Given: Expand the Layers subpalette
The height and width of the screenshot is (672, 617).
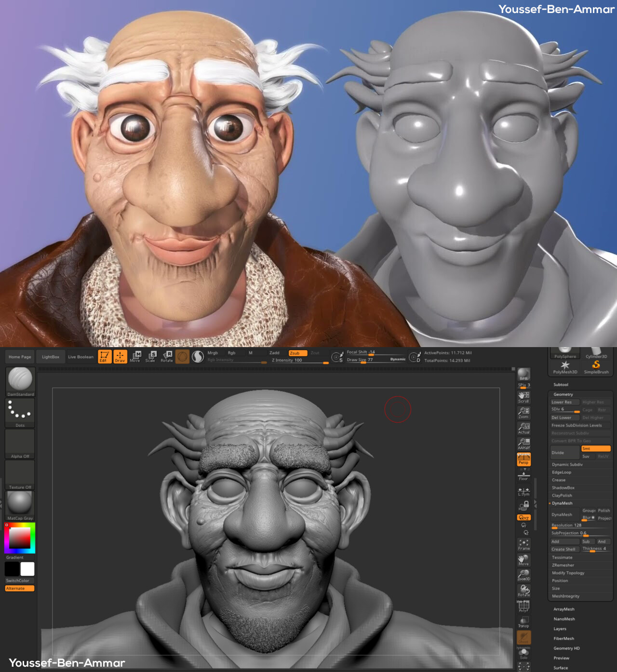Looking at the screenshot, I should (x=560, y=628).
